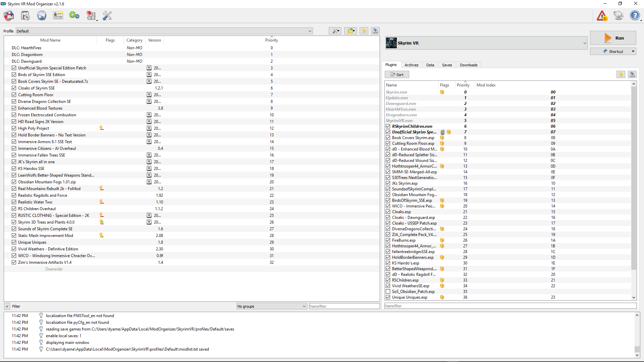Open the Downloads tab
The image size is (644, 362).
point(469,65)
